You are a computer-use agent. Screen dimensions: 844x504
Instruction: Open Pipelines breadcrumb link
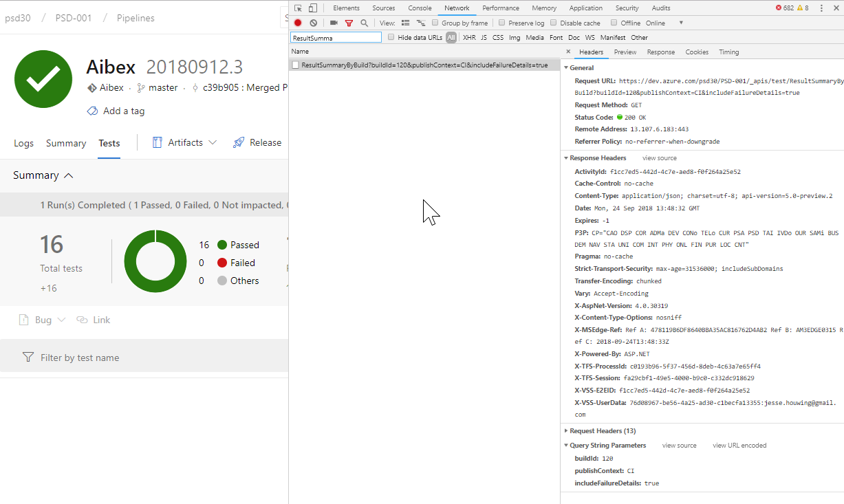(136, 18)
